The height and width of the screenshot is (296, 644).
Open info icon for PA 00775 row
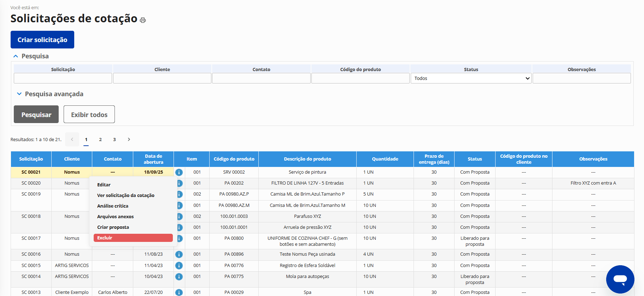coord(179,277)
